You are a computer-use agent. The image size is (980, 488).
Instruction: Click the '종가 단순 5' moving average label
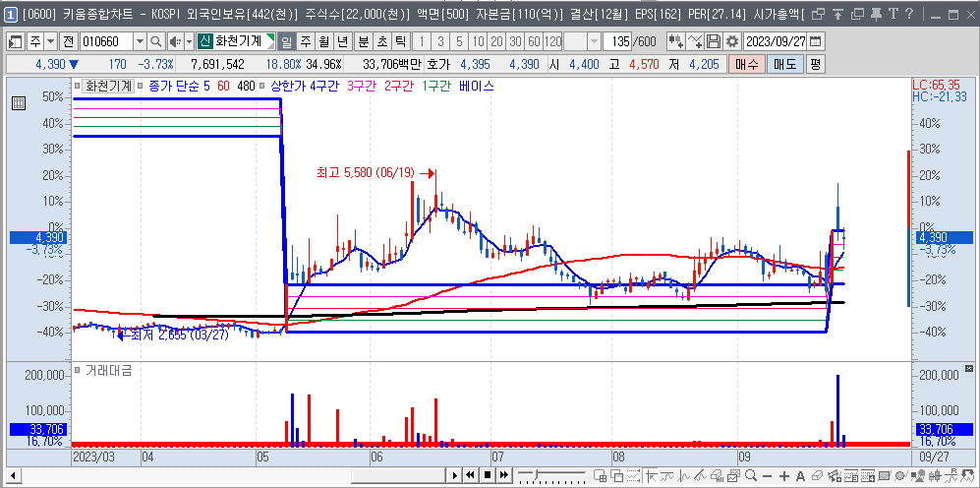[x=179, y=87]
